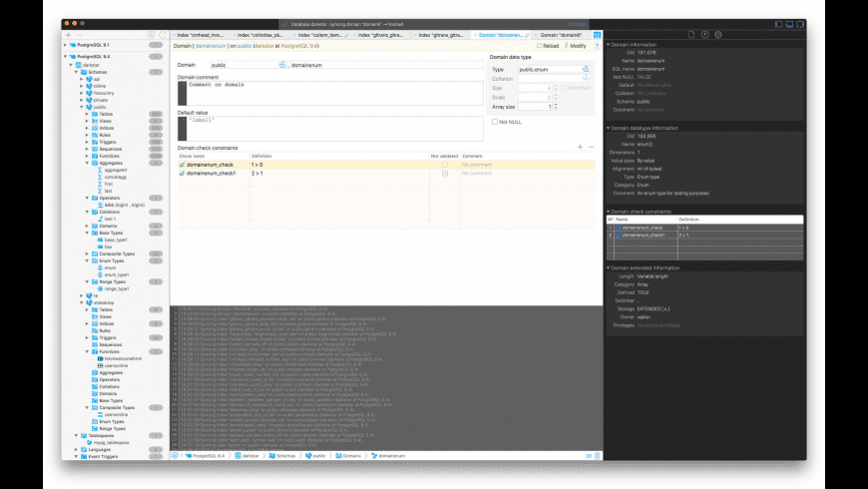Open the Index "gltrans_gltra..." tab

pyautogui.click(x=381, y=34)
